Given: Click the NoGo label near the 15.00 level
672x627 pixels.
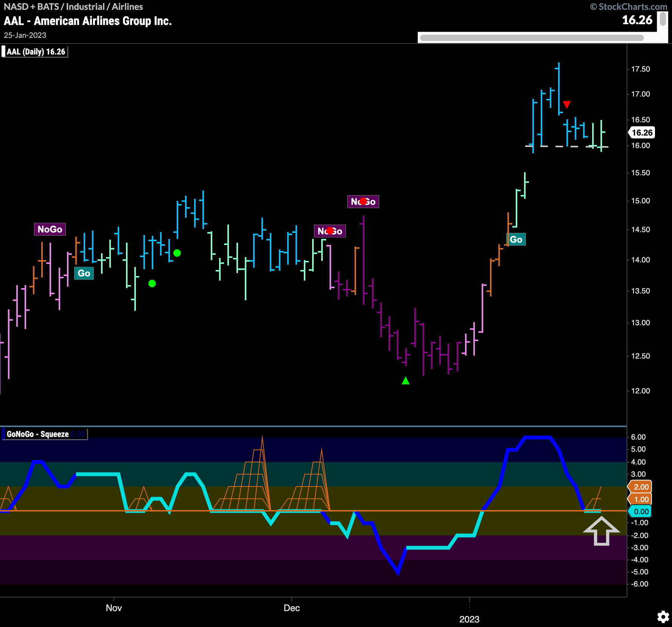Looking at the screenshot, I should (363, 201).
